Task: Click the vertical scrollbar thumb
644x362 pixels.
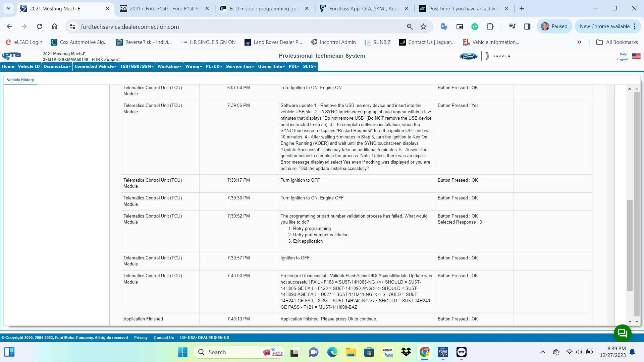Action: [x=630, y=245]
